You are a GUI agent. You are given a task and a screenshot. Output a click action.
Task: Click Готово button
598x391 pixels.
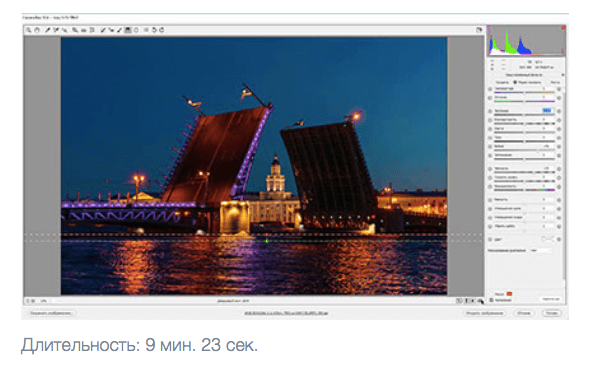551,313
